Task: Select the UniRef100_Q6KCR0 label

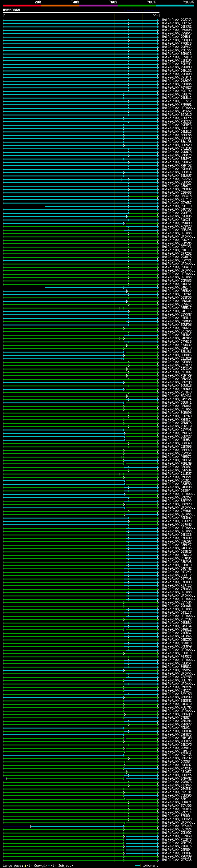Action: pos(177,182)
